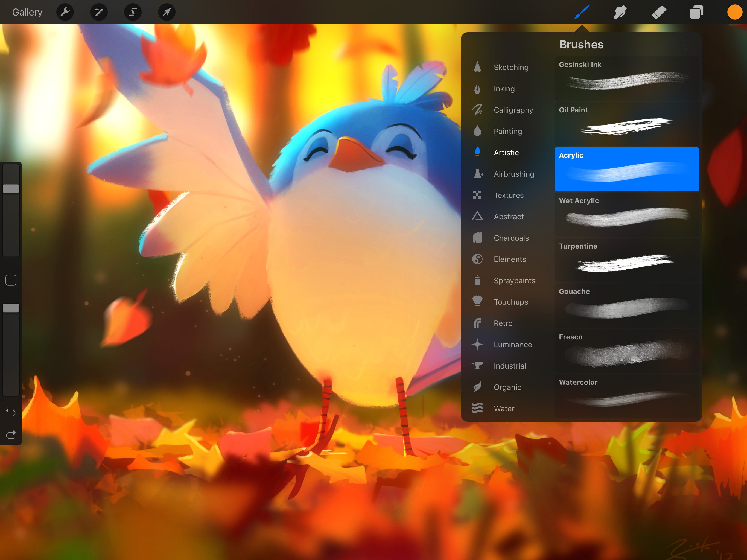747x560 pixels.
Task: Select the Selection tool
Action: [131, 12]
